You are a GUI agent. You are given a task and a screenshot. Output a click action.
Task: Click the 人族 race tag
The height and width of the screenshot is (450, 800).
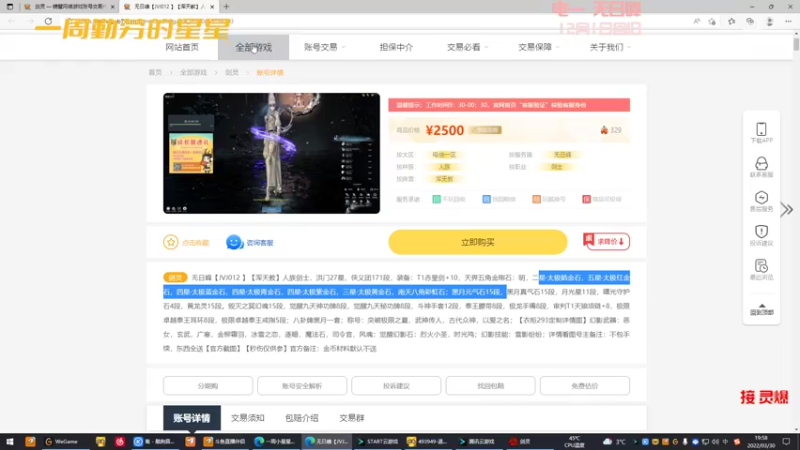pyautogui.click(x=444, y=167)
